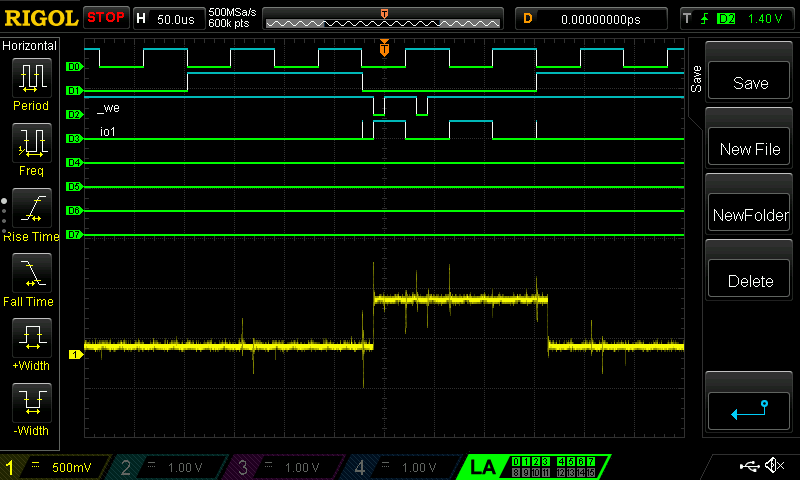Select the Save menu item
This screenshot has width=800, height=480.
pos(750,83)
